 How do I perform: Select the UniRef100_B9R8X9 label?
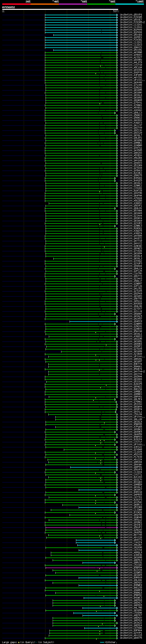tap(131, 578)
